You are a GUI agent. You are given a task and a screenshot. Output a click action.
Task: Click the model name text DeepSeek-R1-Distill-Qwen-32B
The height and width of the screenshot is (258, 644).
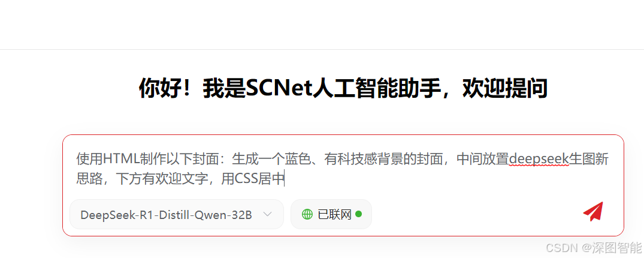point(166,215)
